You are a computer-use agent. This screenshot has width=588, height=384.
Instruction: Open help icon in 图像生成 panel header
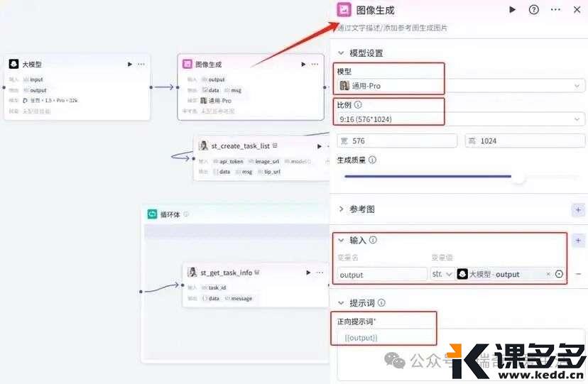(533, 10)
